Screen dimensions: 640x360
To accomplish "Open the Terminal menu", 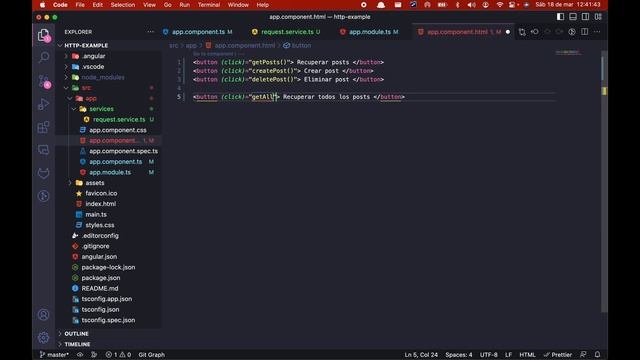I will 209,5.
